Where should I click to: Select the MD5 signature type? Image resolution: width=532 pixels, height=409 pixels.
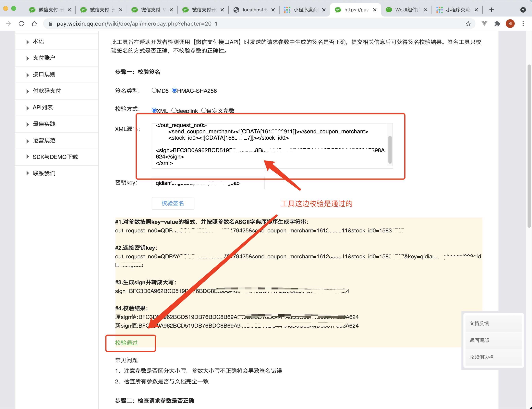[154, 91]
